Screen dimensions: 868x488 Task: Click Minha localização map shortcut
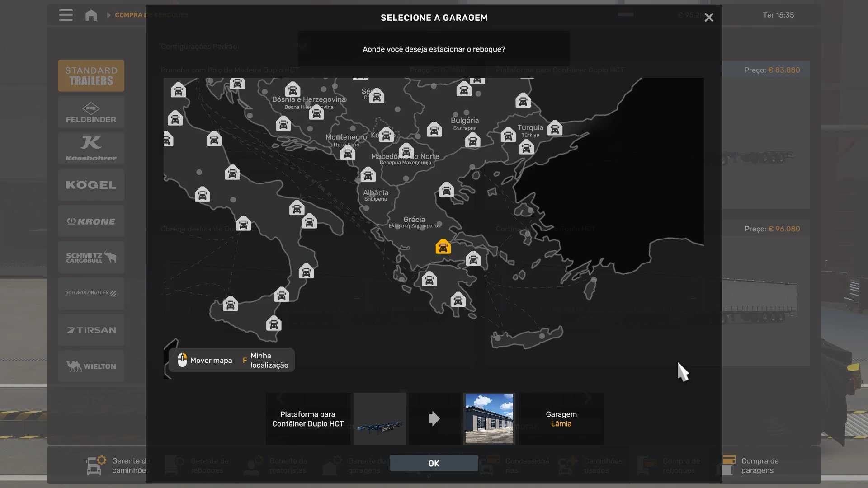click(269, 361)
